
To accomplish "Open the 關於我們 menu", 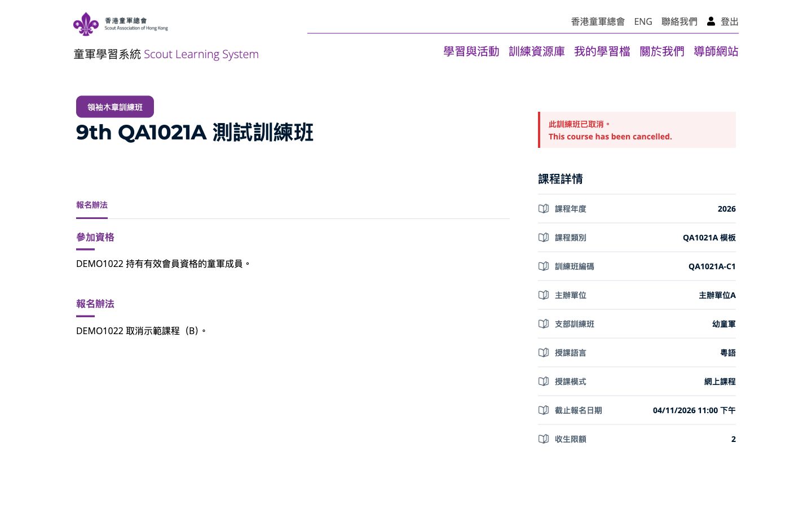I will pos(662,51).
